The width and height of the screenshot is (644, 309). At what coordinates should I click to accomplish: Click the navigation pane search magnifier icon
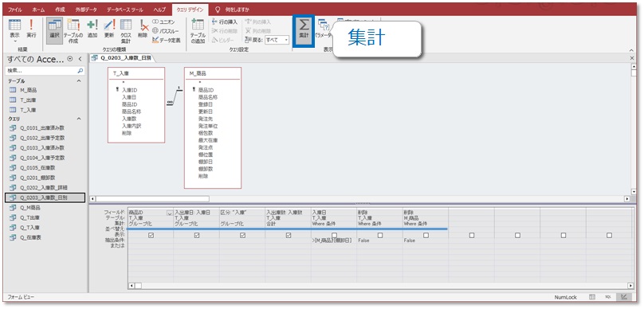(80, 71)
